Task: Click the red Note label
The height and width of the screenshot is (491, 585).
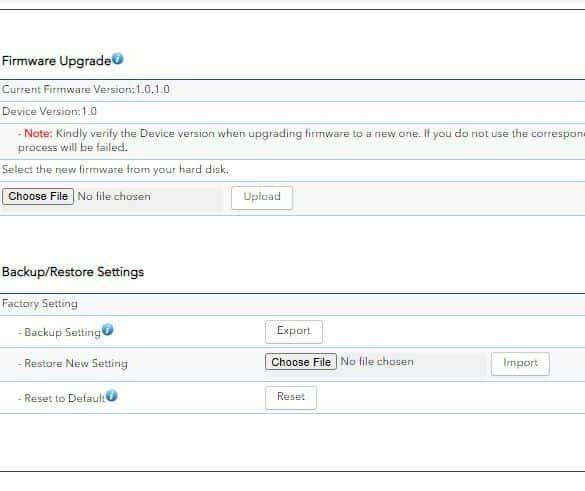Action: 38,133
